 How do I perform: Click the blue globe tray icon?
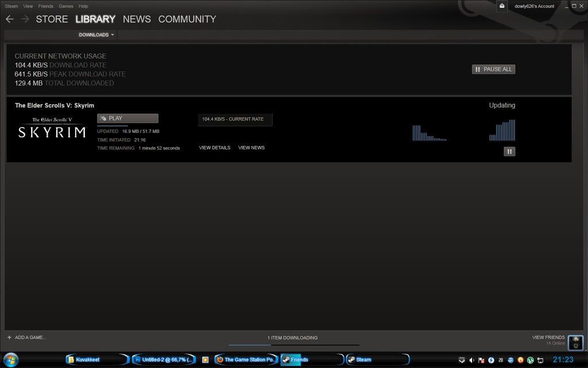[510, 360]
